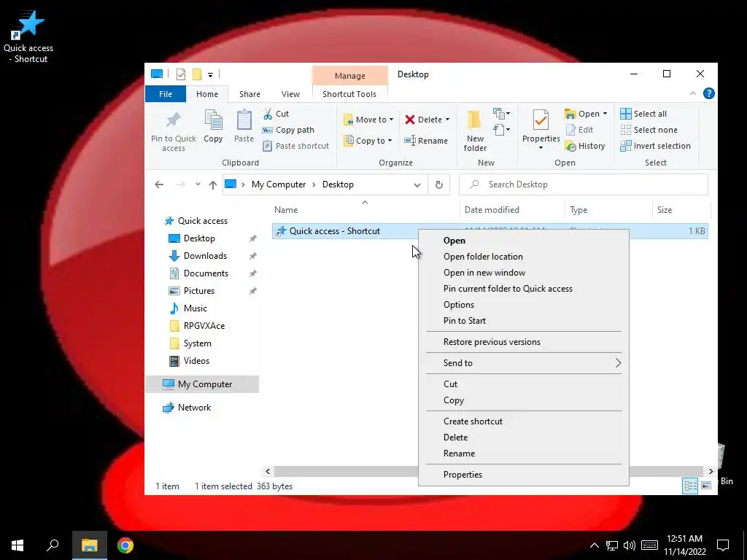Choose Pin to Start in context menu
Viewport: 747px width, 560px height.
pyautogui.click(x=524, y=321)
